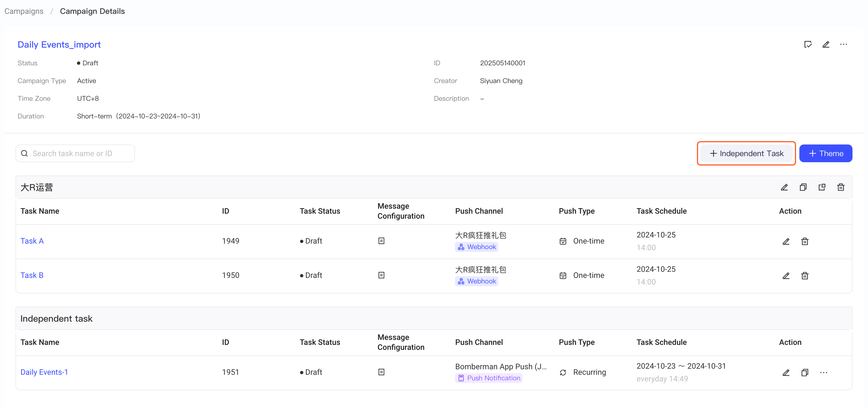Delete Task A
Screen dimensions: 868x408
(x=805, y=241)
